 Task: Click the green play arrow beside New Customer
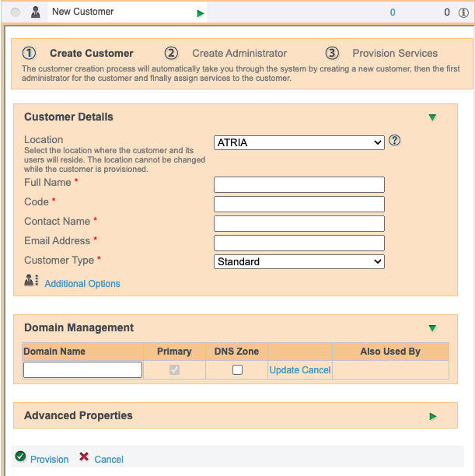pos(200,13)
